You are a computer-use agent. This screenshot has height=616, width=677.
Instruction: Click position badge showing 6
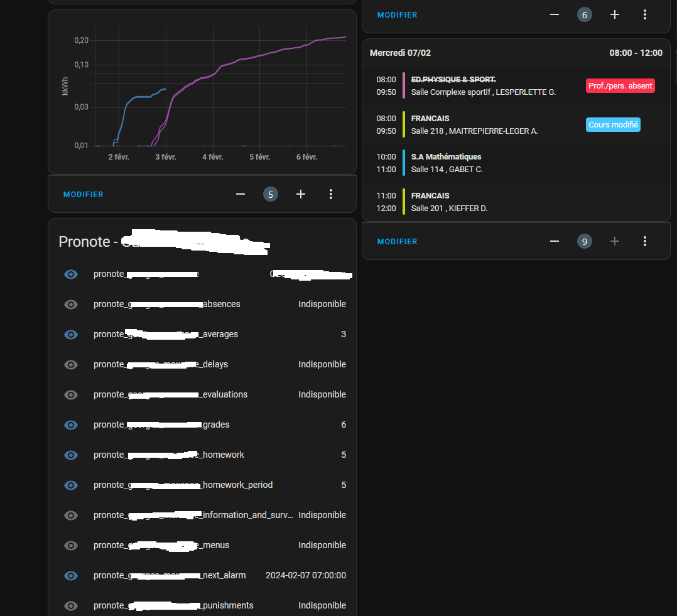[585, 14]
